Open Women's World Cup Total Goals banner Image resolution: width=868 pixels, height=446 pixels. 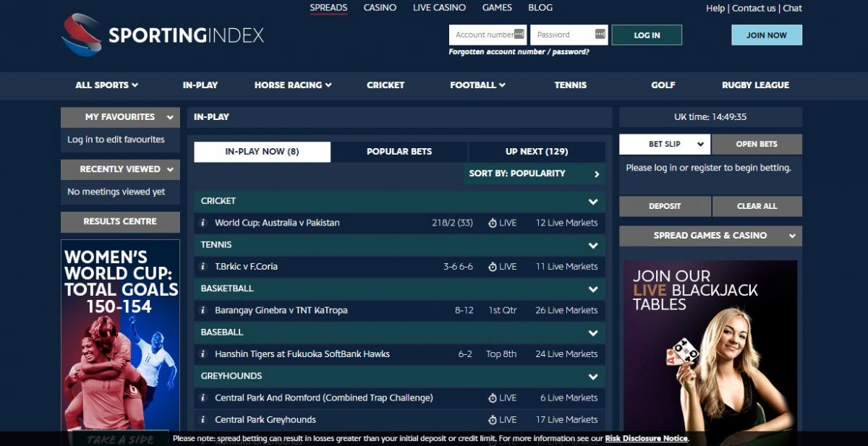click(120, 343)
